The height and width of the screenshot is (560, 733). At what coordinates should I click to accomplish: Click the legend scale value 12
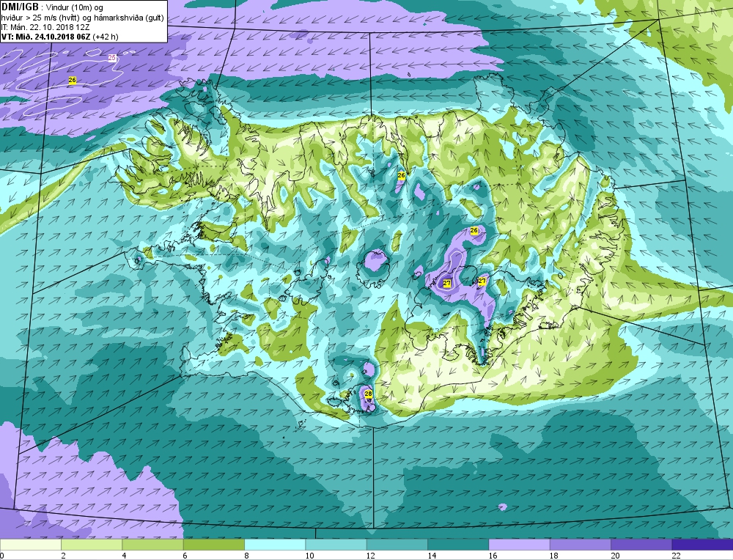coord(370,556)
